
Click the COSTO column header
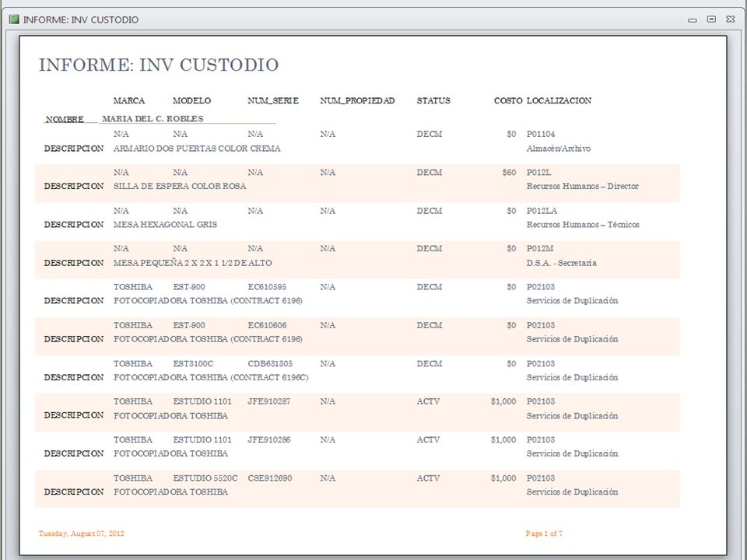tap(508, 100)
